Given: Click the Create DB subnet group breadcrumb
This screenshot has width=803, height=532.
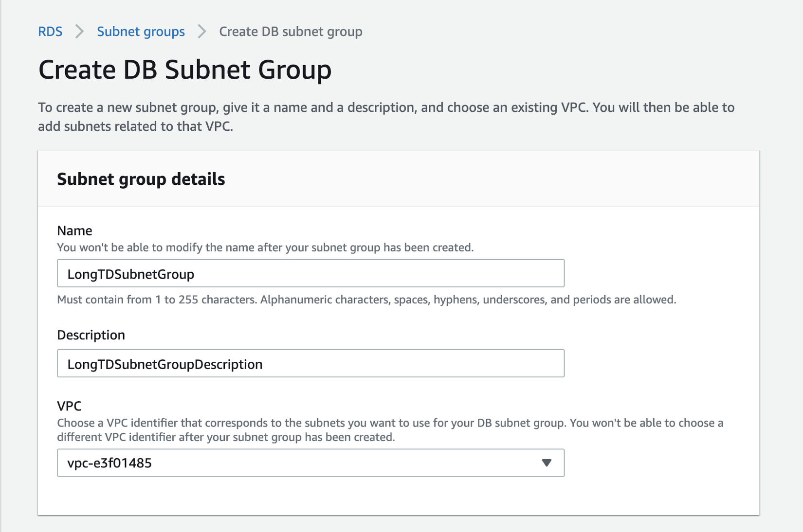Looking at the screenshot, I should pyautogui.click(x=291, y=32).
